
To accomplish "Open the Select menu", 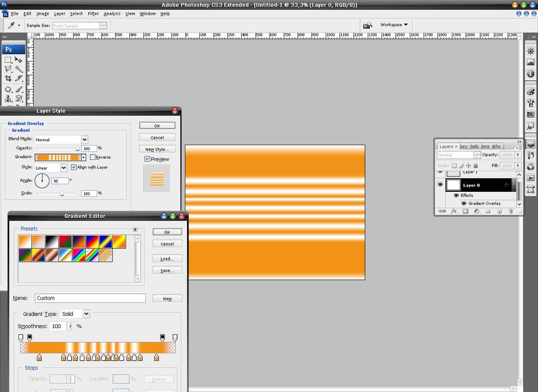I will (76, 14).
